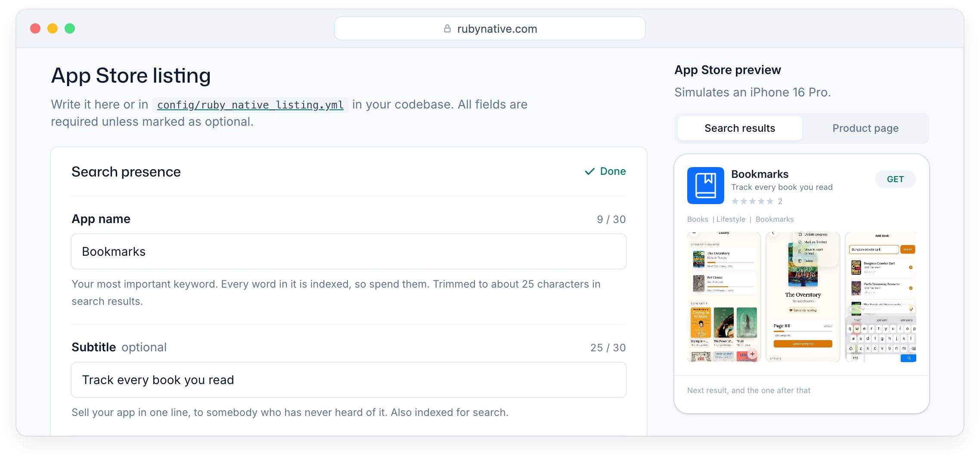Click the lock icon in address bar
Screen dimensions: 980x459
point(447,29)
